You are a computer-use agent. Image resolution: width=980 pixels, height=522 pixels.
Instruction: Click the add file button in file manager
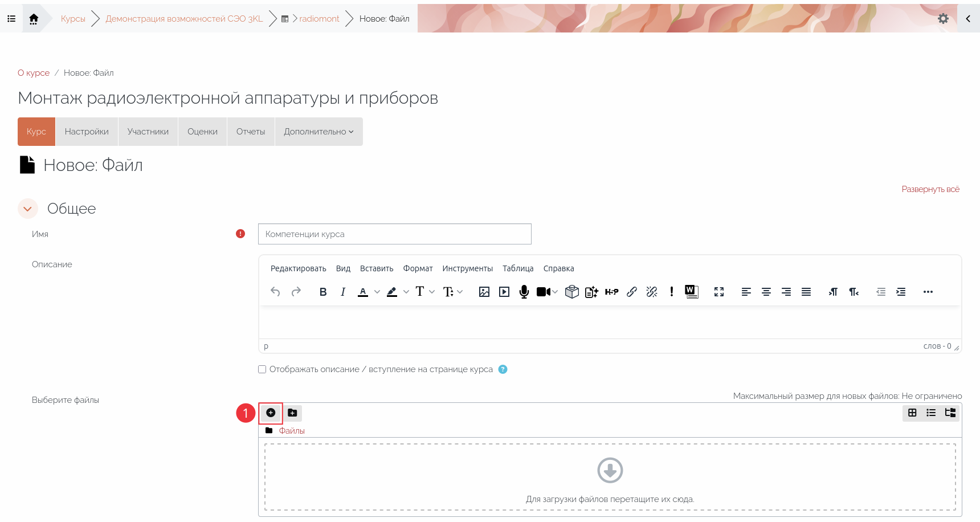click(271, 413)
